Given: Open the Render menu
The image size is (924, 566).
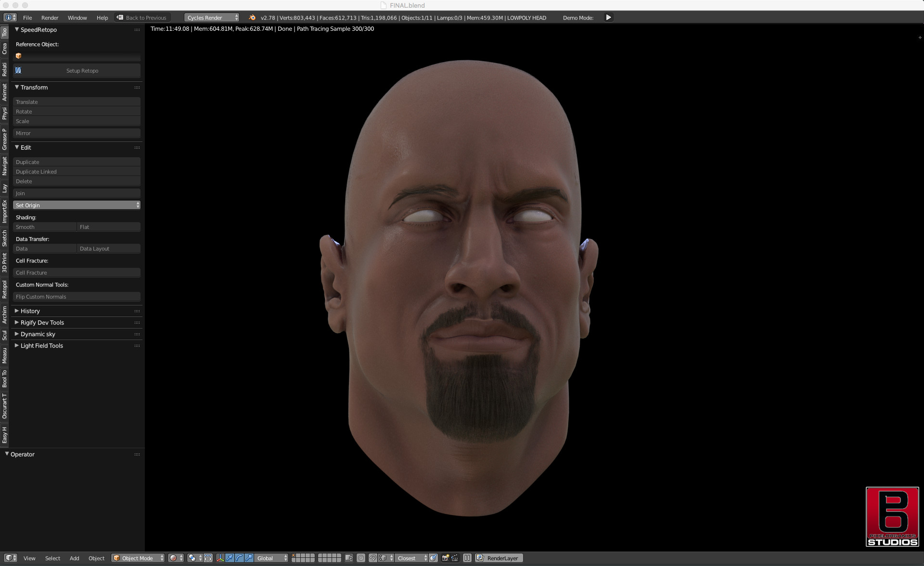Looking at the screenshot, I should coord(50,18).
